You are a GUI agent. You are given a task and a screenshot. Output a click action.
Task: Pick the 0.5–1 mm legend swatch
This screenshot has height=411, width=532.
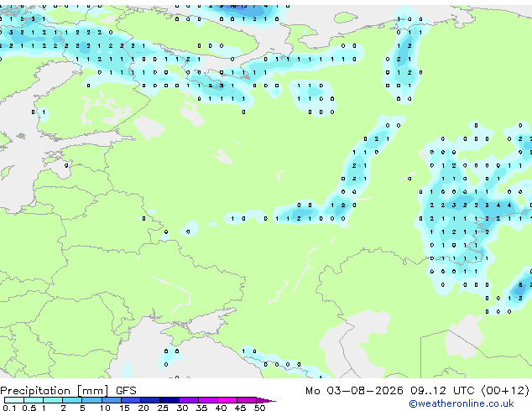pyautogui.click(x=34, y=400)
